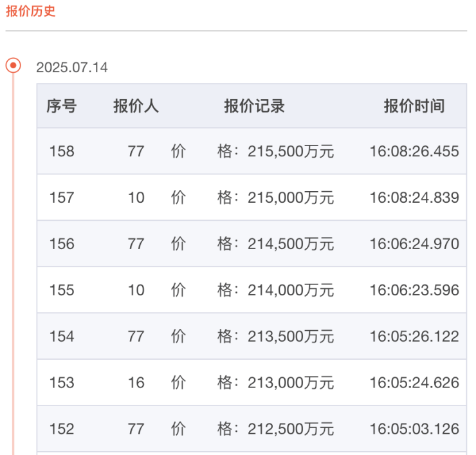Click the timestamp 16:06:24.970
The width and height of the screenshot is (476, 455).
pos(414,244)
